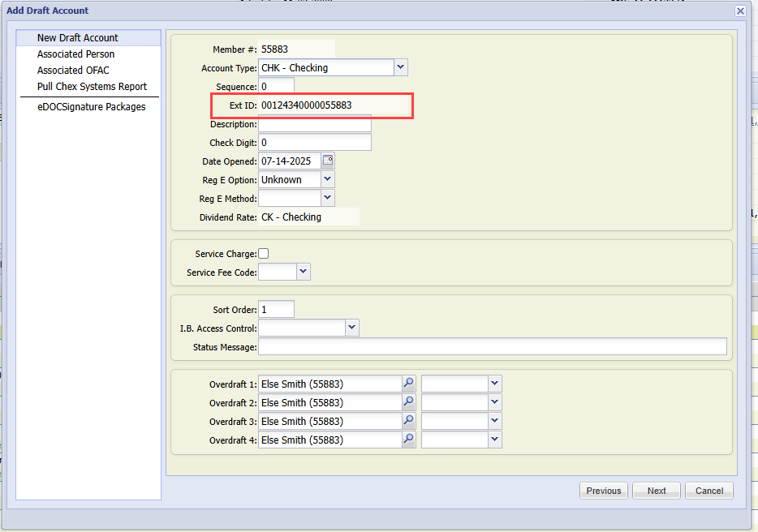This screenshot has width=758, height=532.
Task: Cancel the Add Draft Account dialog
Action: tap(708, 491)
